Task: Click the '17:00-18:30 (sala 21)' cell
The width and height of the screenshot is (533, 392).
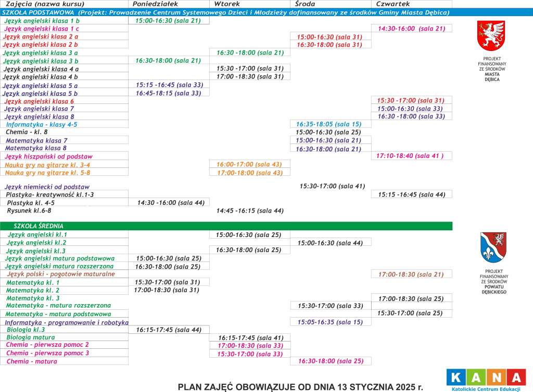Action: click(x=411, y=274)
